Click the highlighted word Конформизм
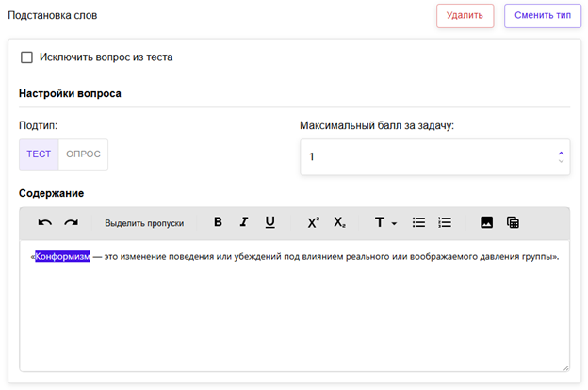The width and height of the screenshot is (588, 390). pos(62,256)
